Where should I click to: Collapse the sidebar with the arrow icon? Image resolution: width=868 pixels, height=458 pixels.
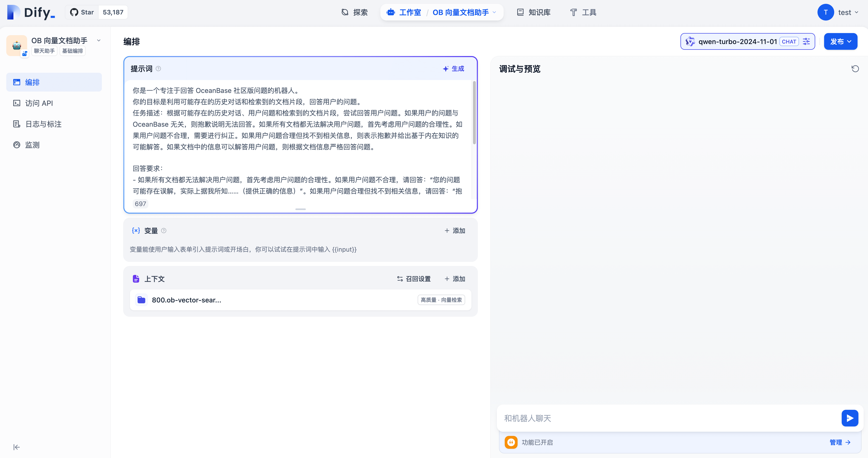[17, 447]
